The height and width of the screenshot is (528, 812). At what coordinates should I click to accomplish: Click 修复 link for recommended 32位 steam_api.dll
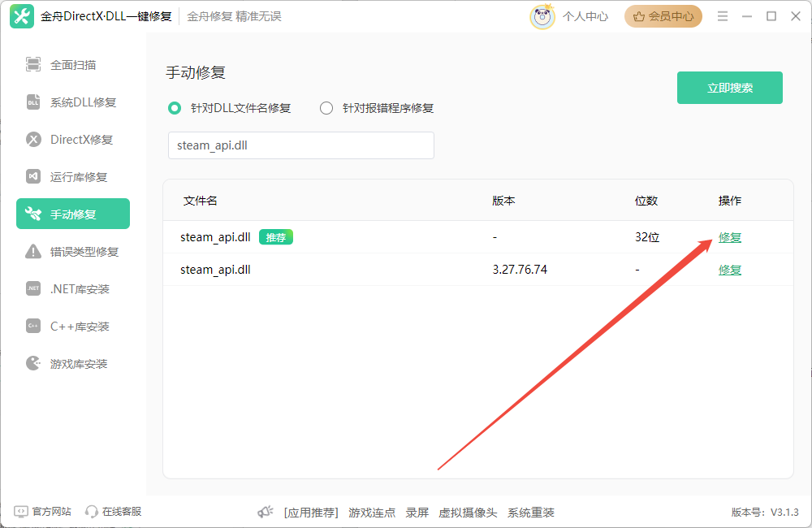click(730, 237)
